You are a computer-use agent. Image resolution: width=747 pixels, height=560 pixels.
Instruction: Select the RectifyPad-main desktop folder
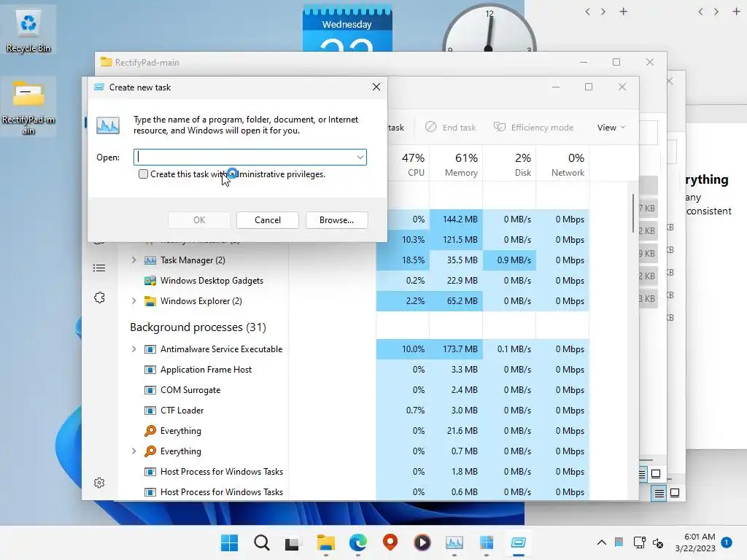coord(28,106)
